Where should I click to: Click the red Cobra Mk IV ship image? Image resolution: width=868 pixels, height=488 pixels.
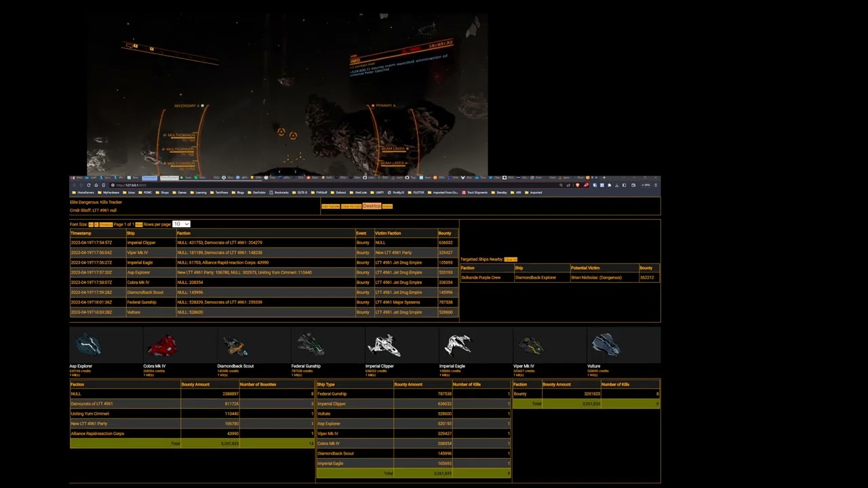(x=162, y=345)
